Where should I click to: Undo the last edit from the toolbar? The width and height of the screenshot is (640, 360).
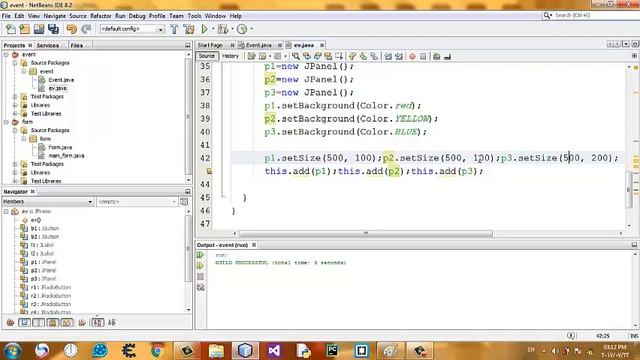point(71,29)
